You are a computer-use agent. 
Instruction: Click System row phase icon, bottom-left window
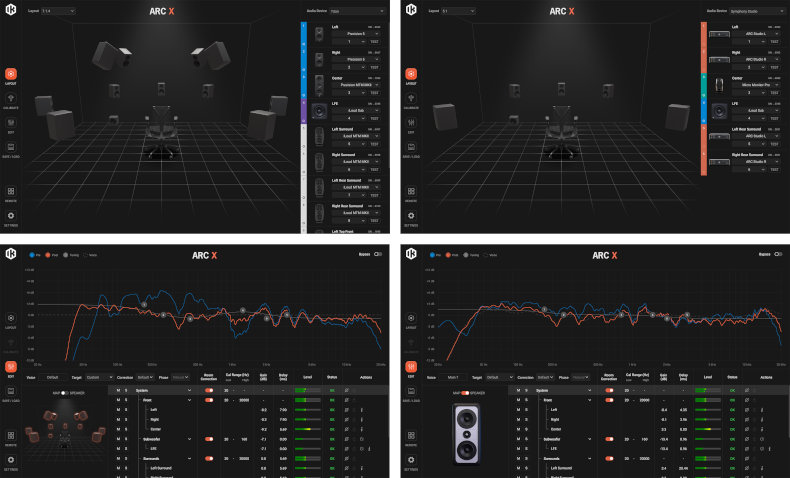pos(346,390)
